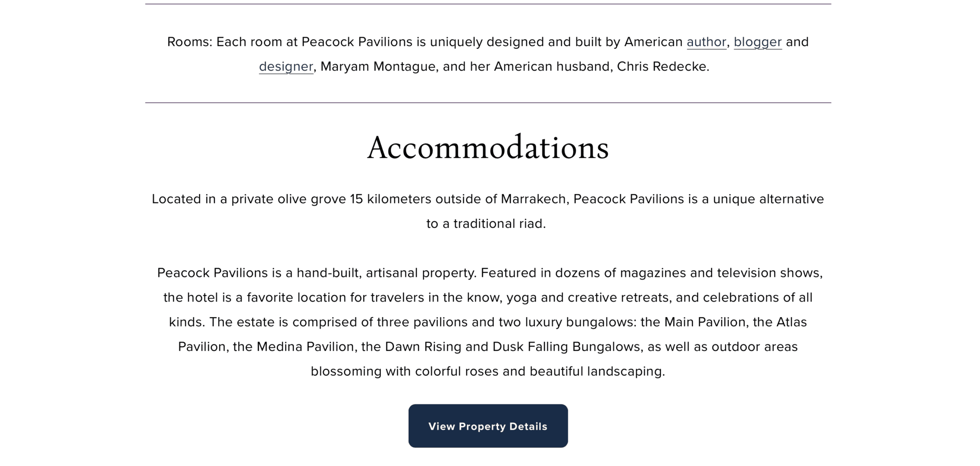
Task: Click the topmost horizontal divider line
Action: [x=488, y=4]
